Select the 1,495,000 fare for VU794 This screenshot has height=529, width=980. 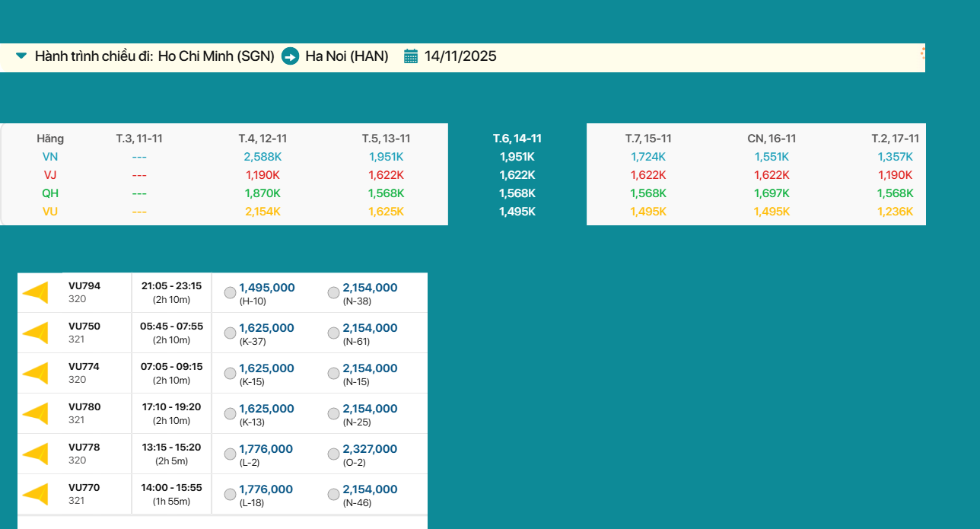[x=230, y=293]
